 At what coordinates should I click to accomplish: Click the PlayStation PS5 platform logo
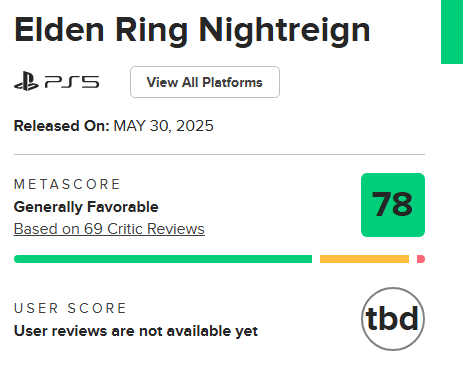tap(57, 82)
